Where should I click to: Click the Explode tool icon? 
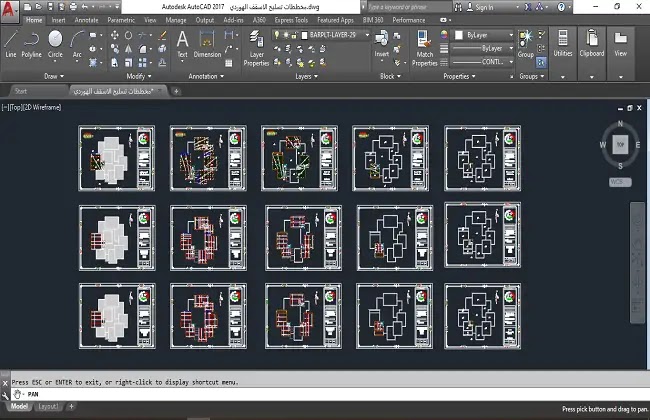coord(162,49)
